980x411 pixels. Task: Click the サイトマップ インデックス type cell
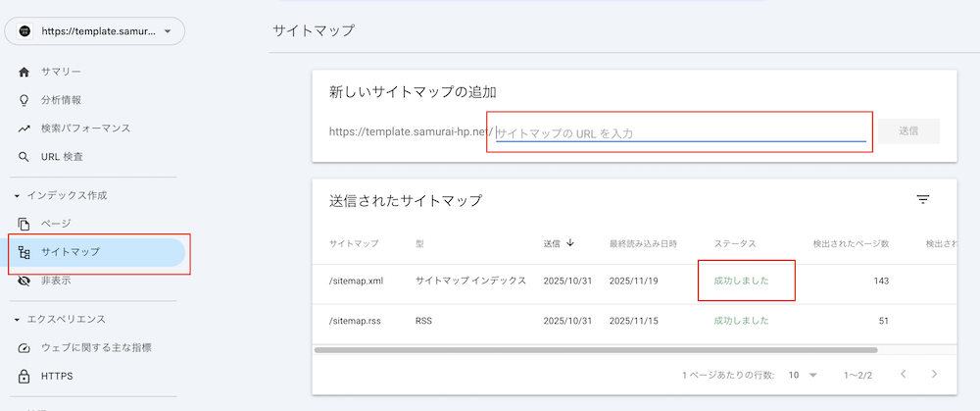point(470,281)
